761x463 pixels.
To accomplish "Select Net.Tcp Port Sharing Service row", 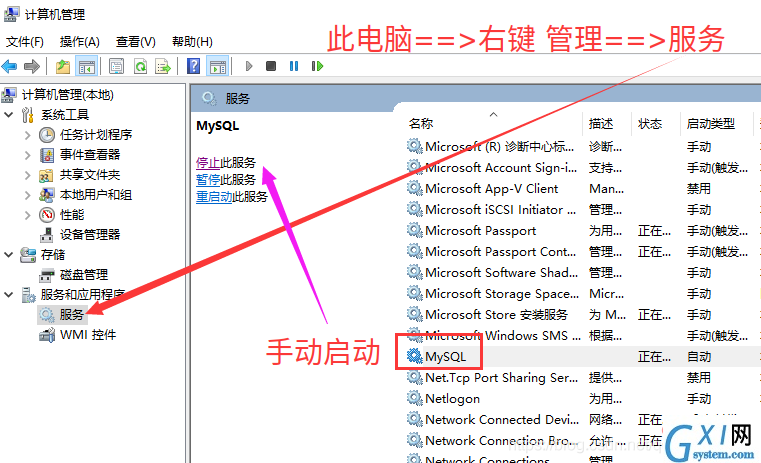I will pos(582,378).
